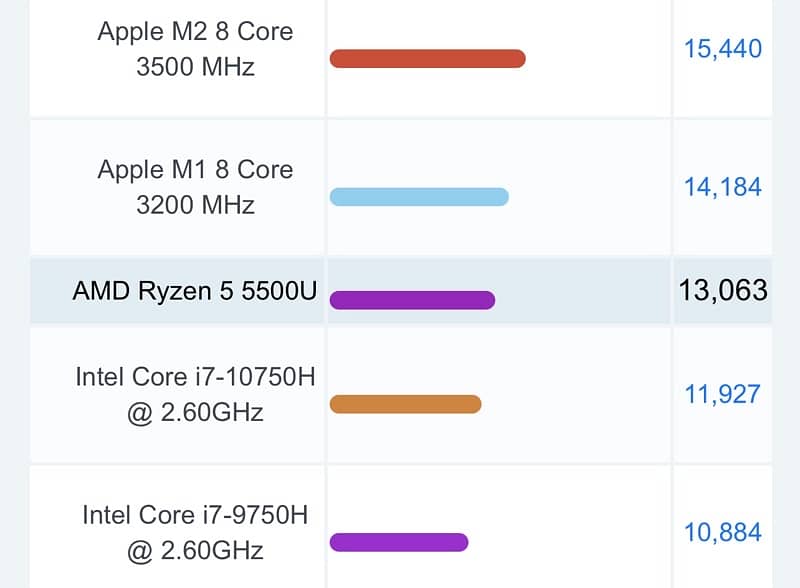Click @ 2.60GHz under i7-10750H
This screenshot has height=588, width=800.
195,412
